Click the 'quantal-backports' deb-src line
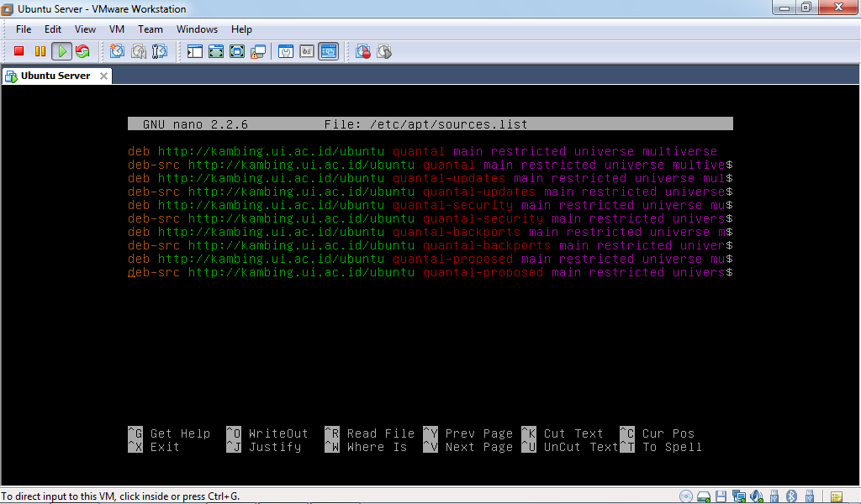This screenshot has width=861, height=504. click(x=430, y=245)
